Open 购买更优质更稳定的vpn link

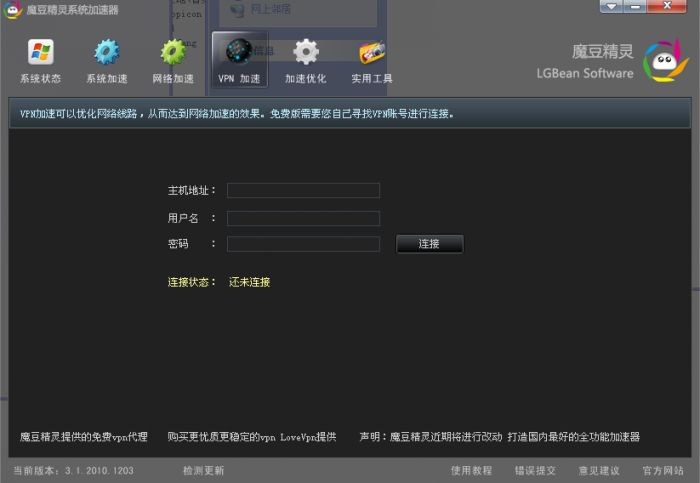252,437
